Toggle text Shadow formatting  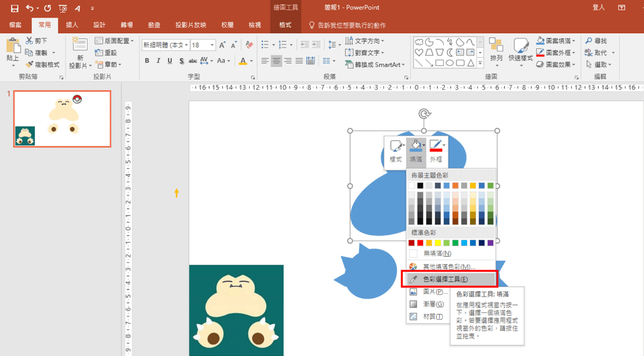point(181,61)
